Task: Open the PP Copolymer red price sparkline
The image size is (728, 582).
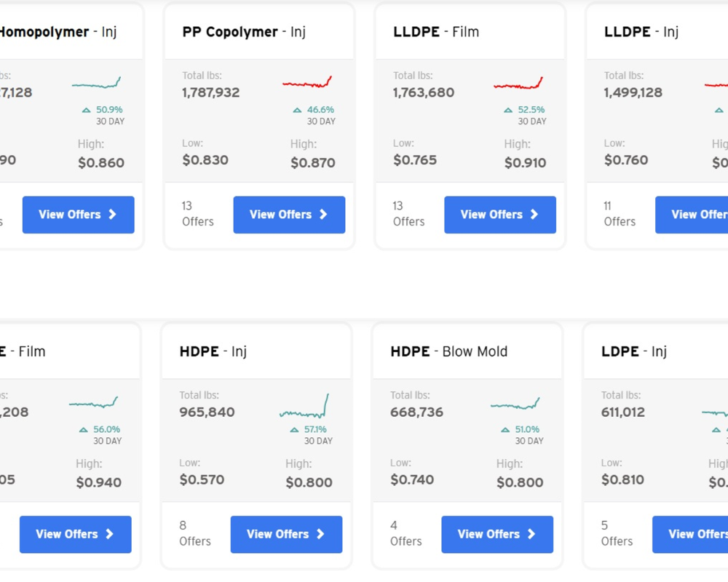Action: click(x=307, y=83)
